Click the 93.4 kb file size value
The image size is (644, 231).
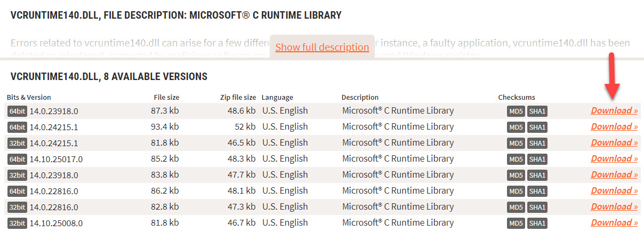[x=165, y=127]
